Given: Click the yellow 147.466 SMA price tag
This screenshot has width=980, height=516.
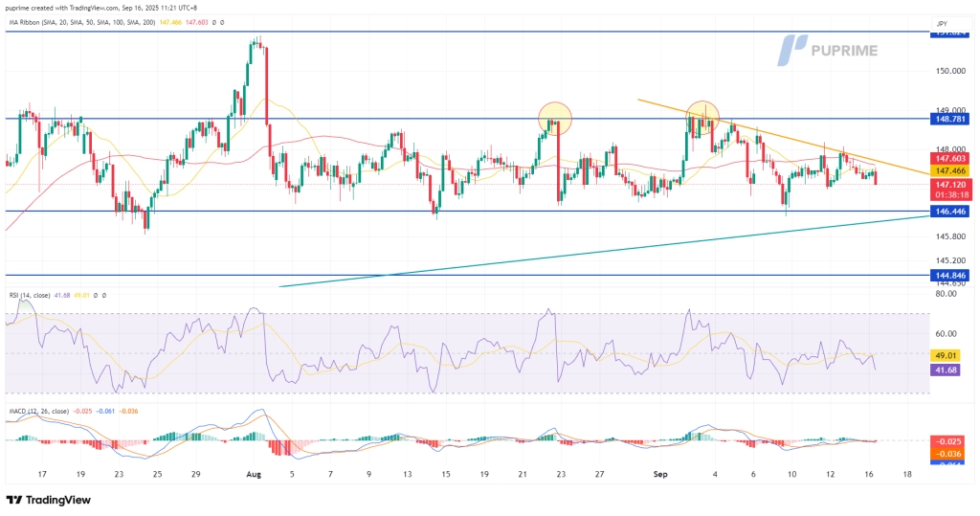Looking at the screenshot, I should pyautogui.click(x=952, y=168).
